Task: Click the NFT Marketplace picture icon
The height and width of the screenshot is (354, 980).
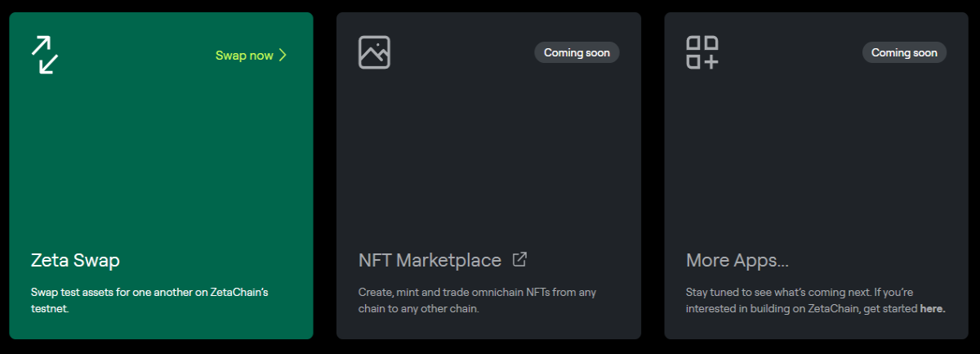Action: click(x=374, y=52)
